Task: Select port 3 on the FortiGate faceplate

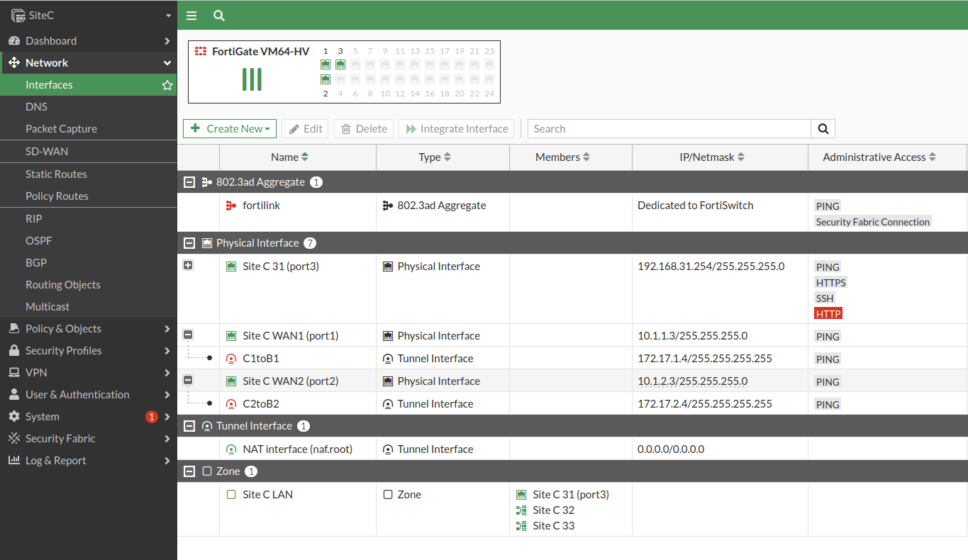Action: (x=340, y=65)
